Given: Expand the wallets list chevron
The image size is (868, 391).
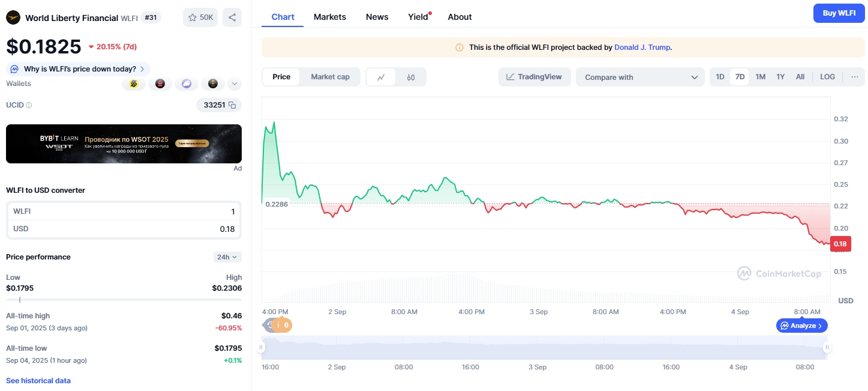Looking at the screenshot, I should [x=235, y=84].
